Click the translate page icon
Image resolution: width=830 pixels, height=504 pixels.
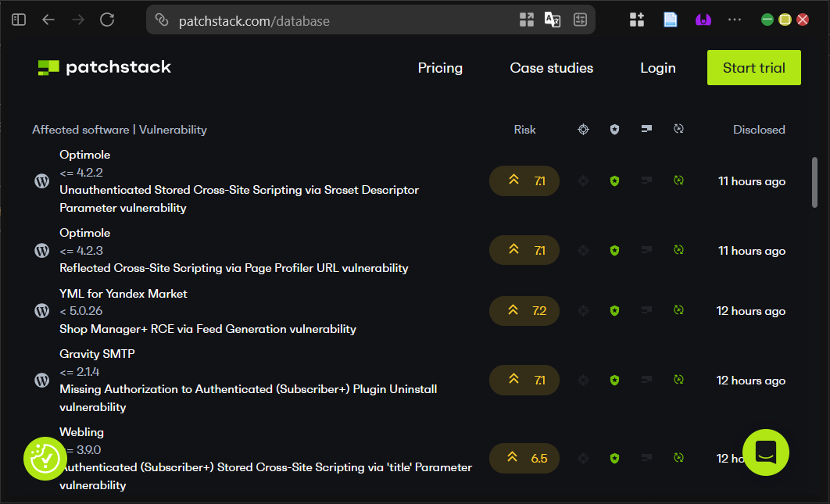[x=552, y=20]
